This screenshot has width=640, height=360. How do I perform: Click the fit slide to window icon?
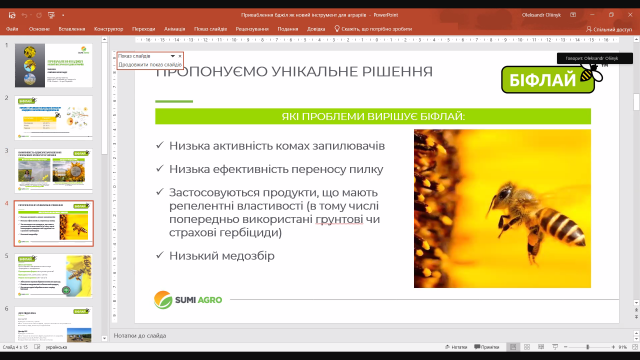[x=635, y=347]
